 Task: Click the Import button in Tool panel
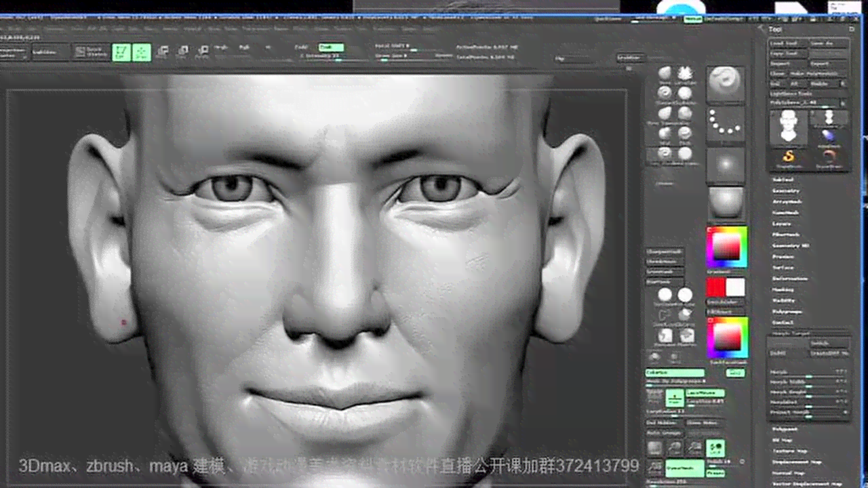[787, 63]
